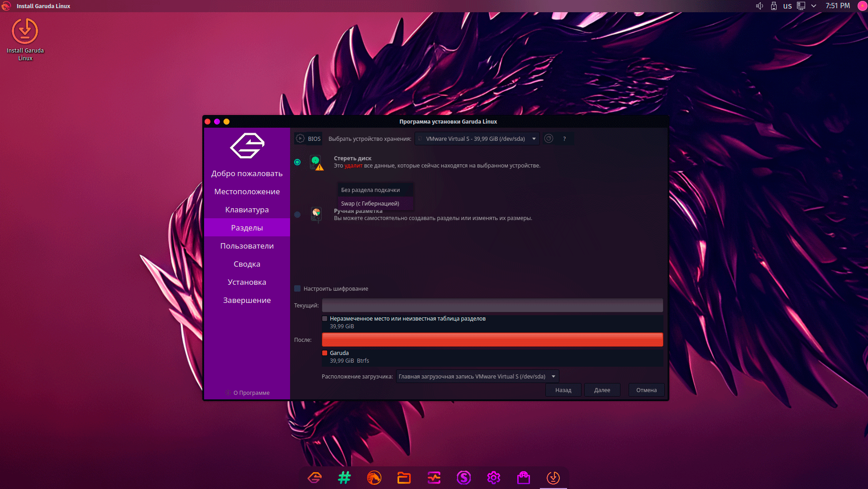
Task: Expand hidden system tray icons
Action: [x=814, y=6]
